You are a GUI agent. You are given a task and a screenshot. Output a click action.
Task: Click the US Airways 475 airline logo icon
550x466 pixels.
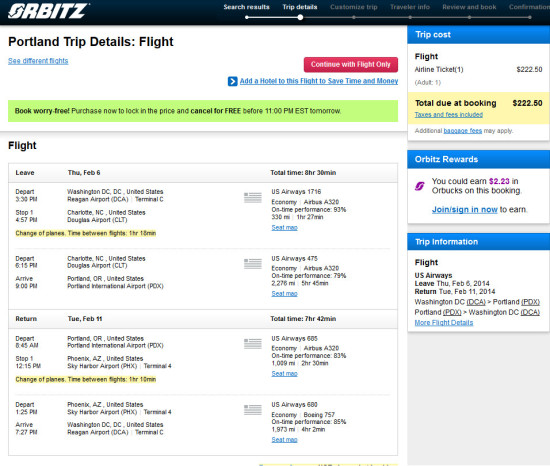pos(253,264)
